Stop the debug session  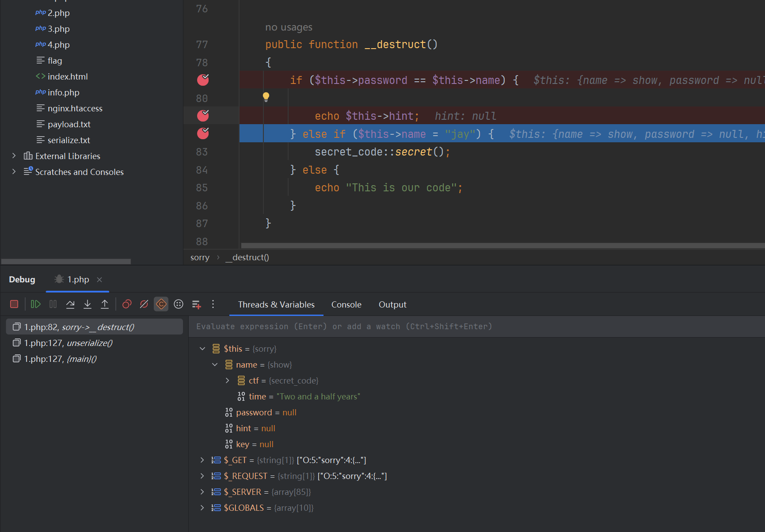(x=14, y=304)
